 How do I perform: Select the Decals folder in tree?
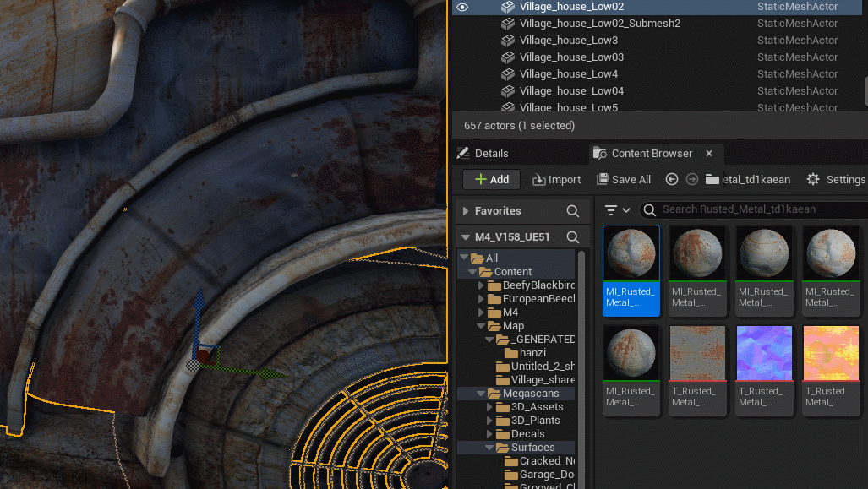click(x=527, y=434)
